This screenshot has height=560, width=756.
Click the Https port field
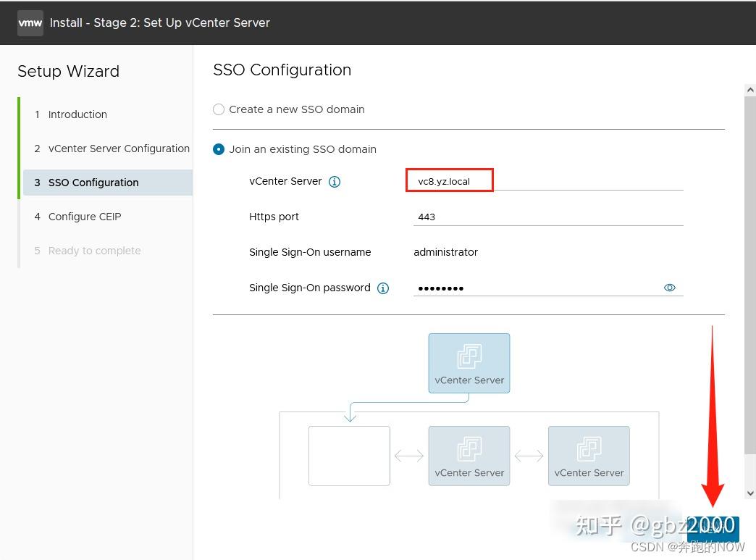pos(548,217)
